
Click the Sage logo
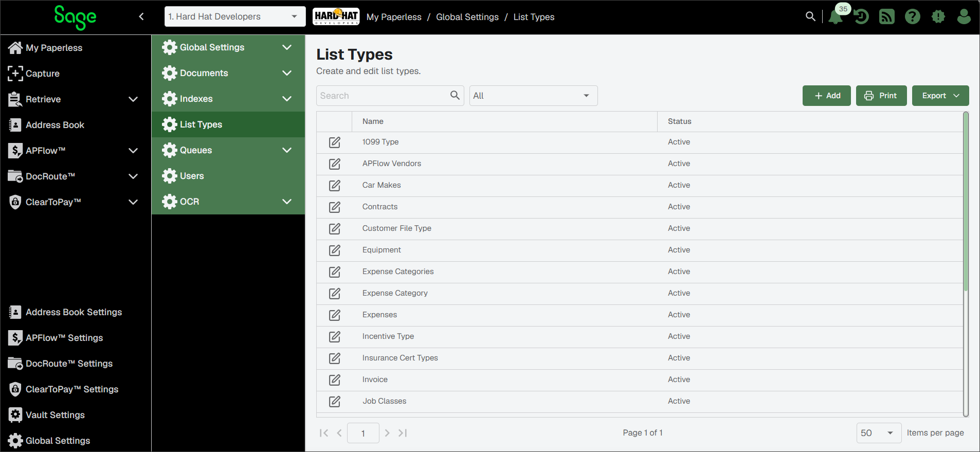[x=75, y=17]
